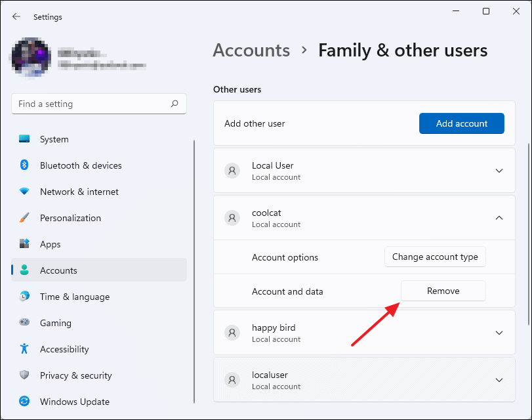Select System in the sidebar
This screenshot has width=532, height=420.
[54, 139]
